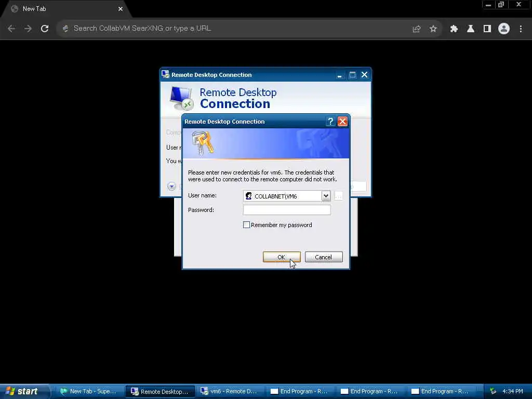Screen dimensions: 532x399
Task: Open the browser three-dot menu
Action: [x=521, y=29]
